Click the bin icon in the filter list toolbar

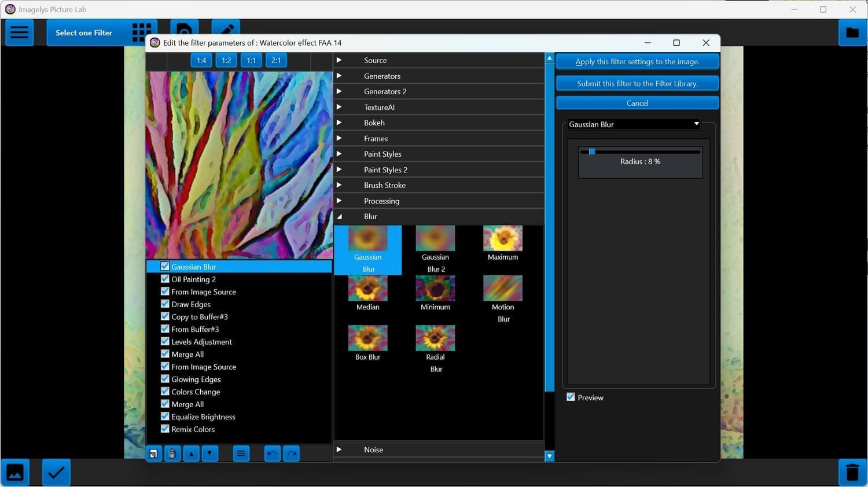tap(172, 453)
